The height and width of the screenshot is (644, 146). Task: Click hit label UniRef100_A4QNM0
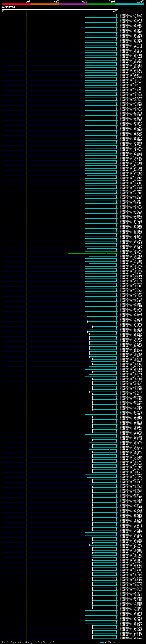[x=131, y=105]
